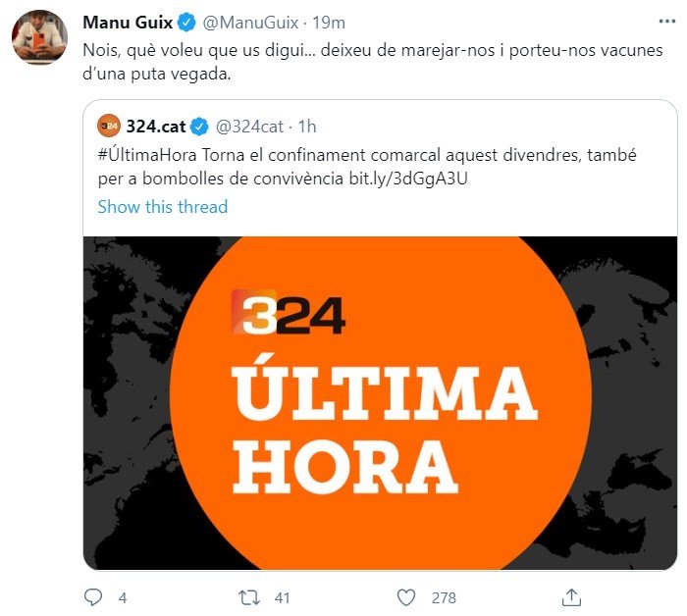Click the @324cat handle
The width and height of the screenshot is (687, 616).
(x=249, y=127)
